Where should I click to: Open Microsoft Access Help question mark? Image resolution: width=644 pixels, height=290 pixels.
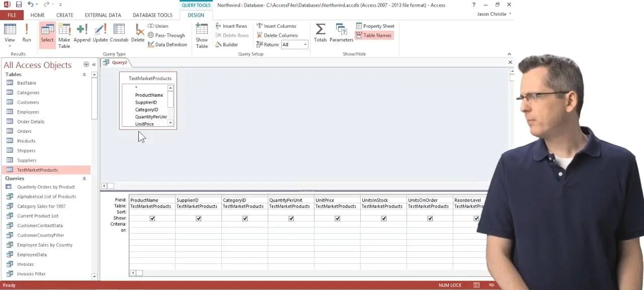click(473, 5)
